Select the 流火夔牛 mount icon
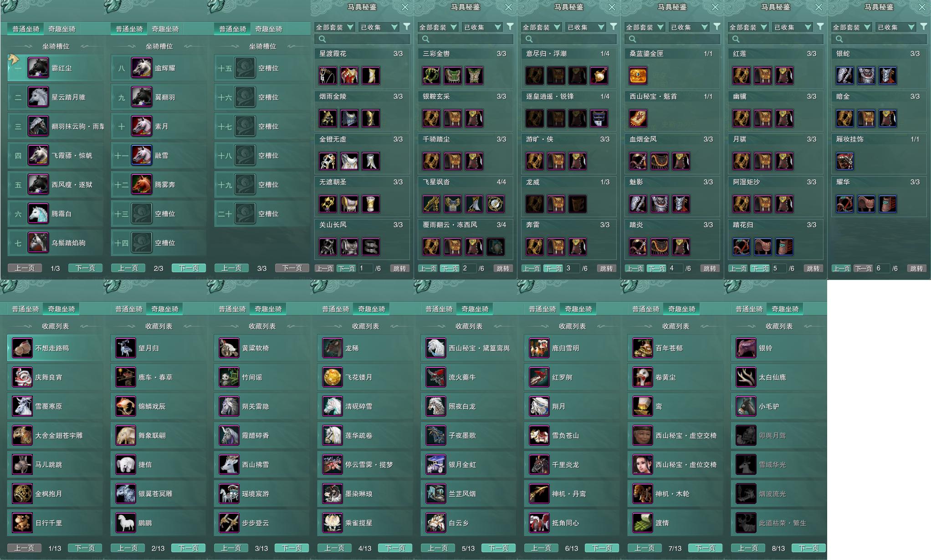 point(435,377)
